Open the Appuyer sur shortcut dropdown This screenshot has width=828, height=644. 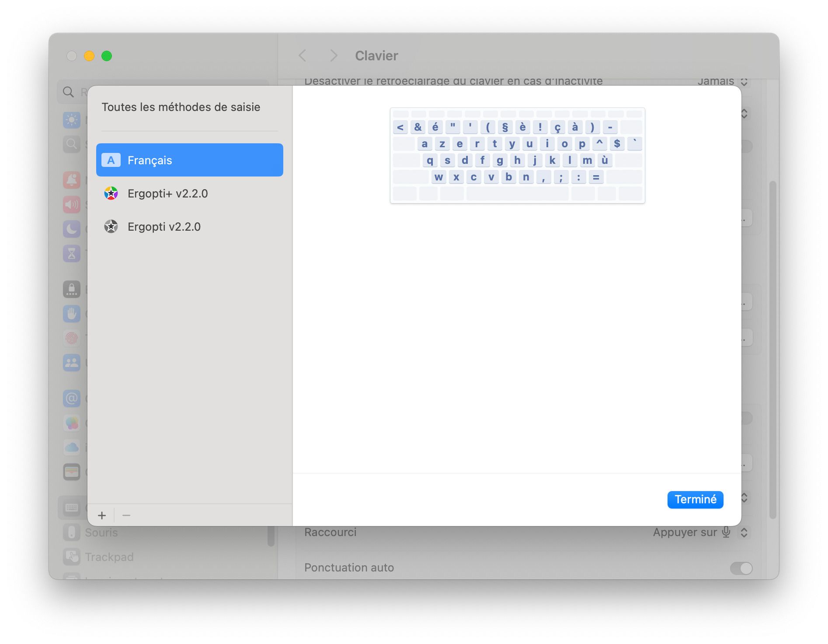click(x=744, y=532)
